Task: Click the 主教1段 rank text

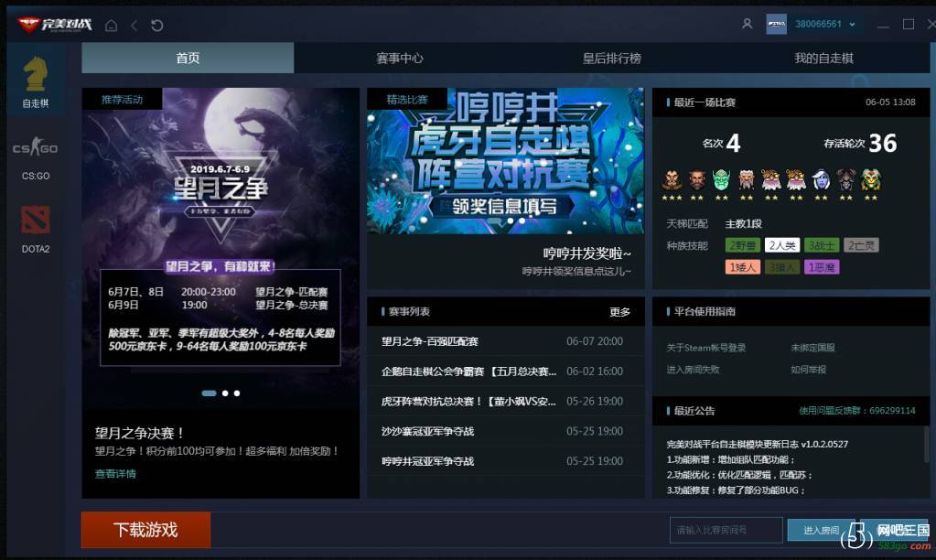Action: (743, 224)
